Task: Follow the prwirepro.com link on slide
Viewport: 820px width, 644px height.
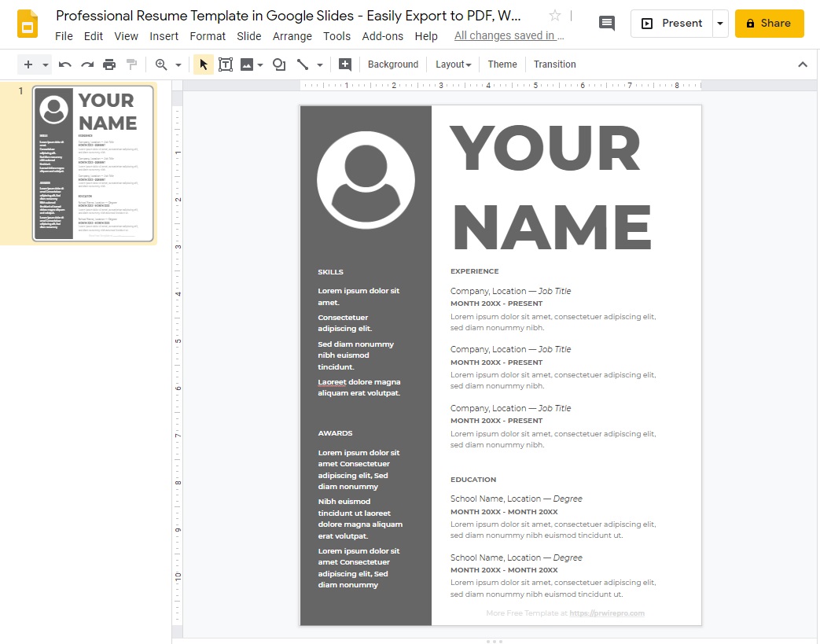Action: tap(607, 613)
